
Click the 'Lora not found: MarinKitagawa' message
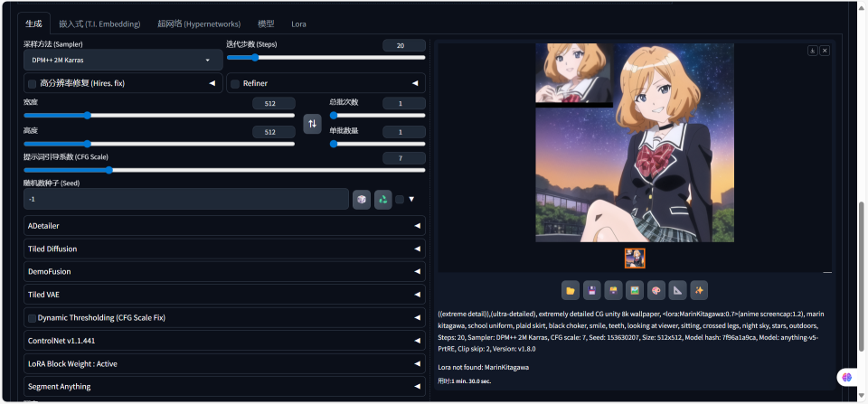click(483, 368)
